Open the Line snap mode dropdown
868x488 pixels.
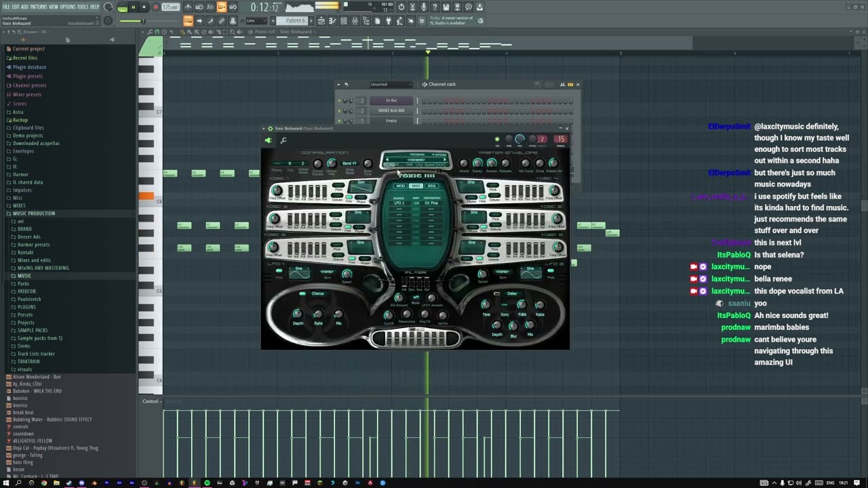point(256,21)
